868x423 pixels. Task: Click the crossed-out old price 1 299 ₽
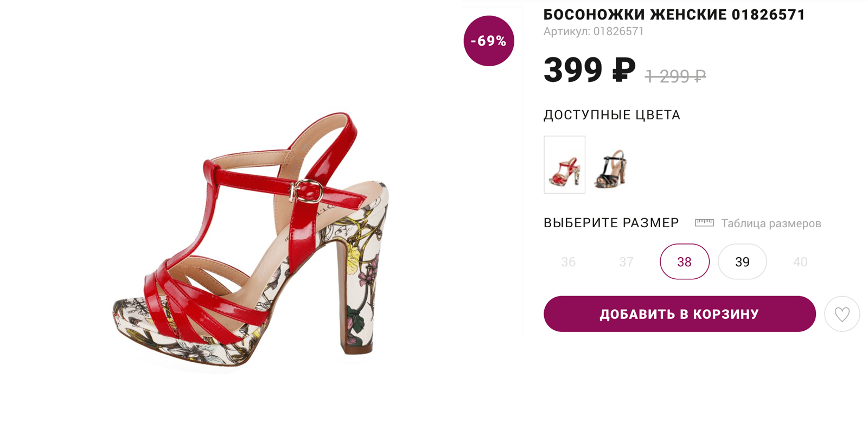(x=675, y=76)
